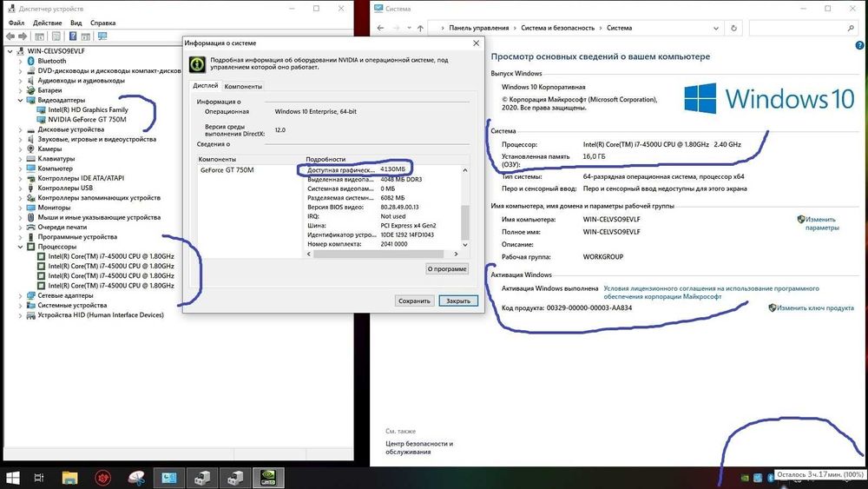Click the Камеры webcam icon

tap(31, 149)
